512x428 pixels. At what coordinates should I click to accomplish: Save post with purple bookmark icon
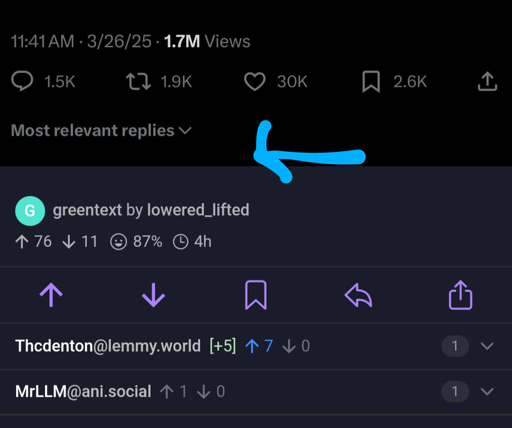pos(256,295)
